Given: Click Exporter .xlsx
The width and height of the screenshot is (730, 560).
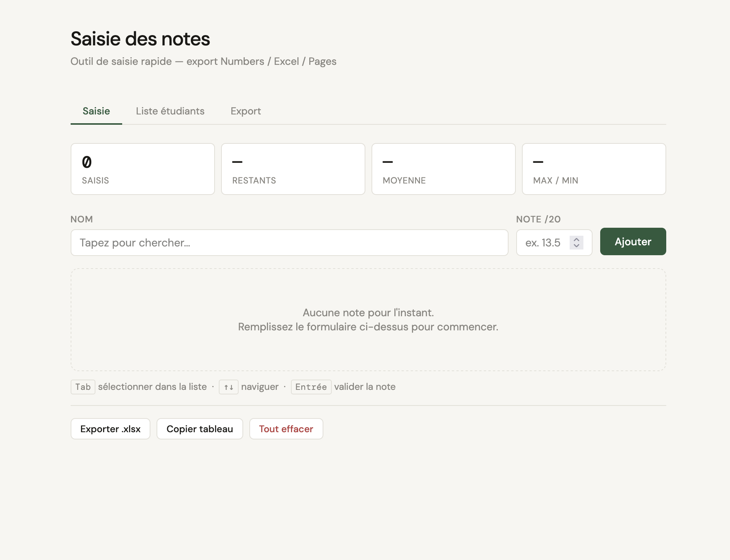Looking at the screenshot, I should click(x=110, y=429).
